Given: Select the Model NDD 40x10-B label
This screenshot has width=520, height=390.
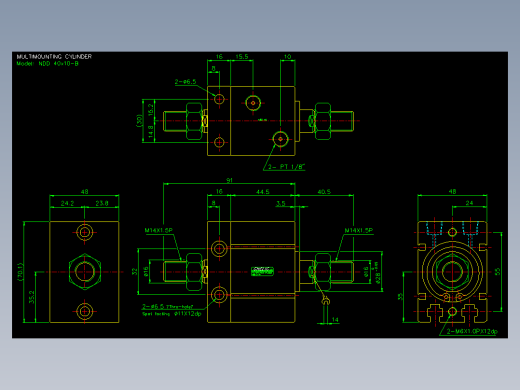Looking at the screenshot, I should [48, 63].
